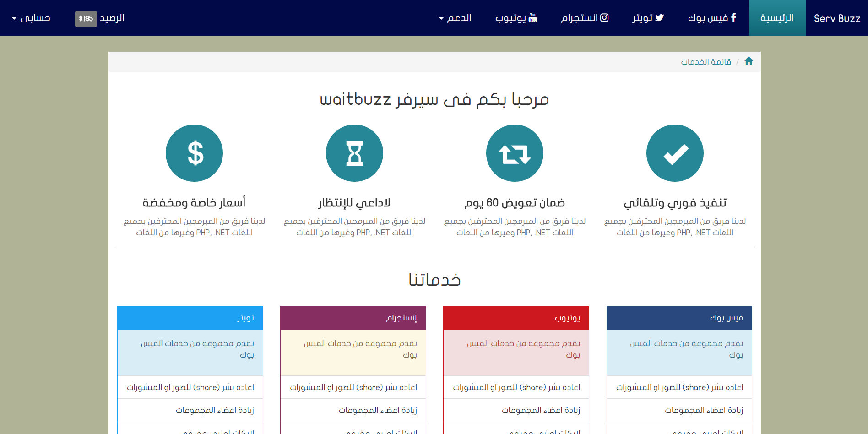Click the dollar special prices icon
This screenshot has height=434, width=868.
click(194, 153)
